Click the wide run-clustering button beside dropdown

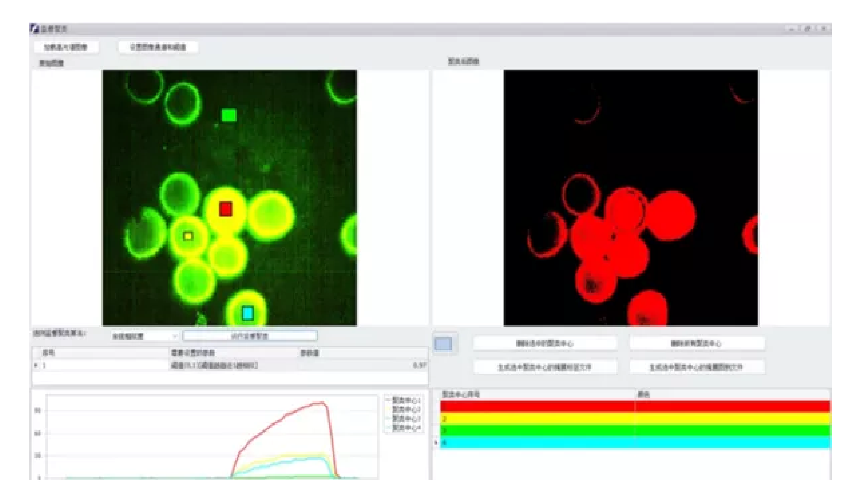[x=250, y=336]
